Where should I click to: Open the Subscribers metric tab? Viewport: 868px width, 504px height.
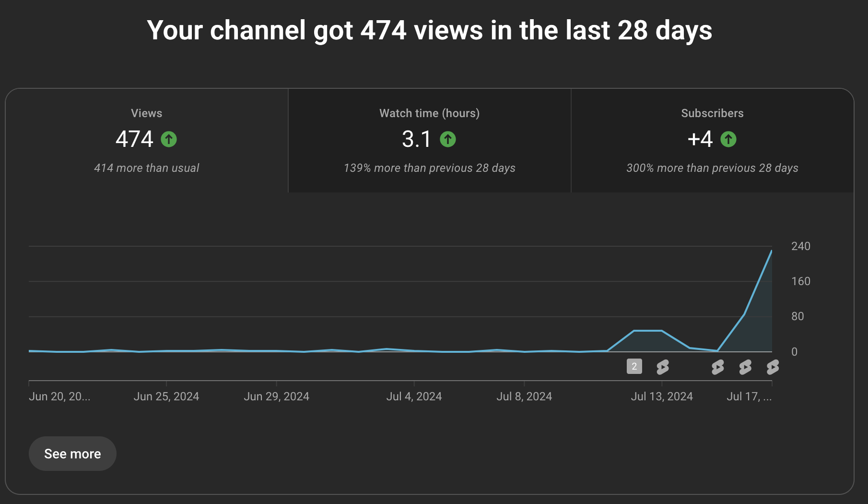coord(713,141)
